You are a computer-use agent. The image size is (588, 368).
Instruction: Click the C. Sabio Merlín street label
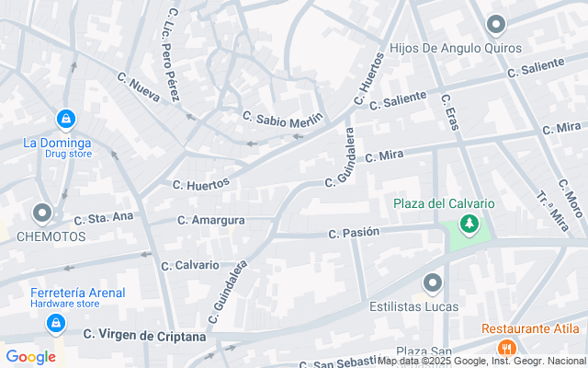coord(282,120)
